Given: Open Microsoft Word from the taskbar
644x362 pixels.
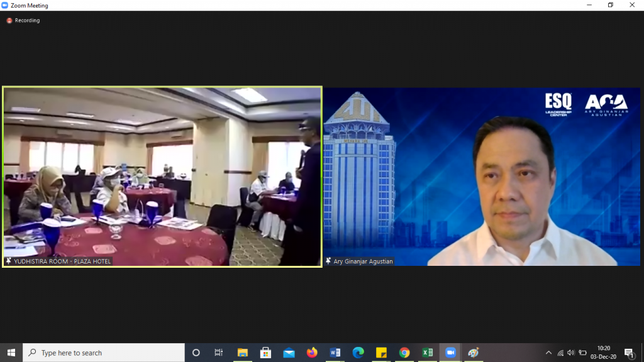Looking at the screenshot, I should point(335,353).
